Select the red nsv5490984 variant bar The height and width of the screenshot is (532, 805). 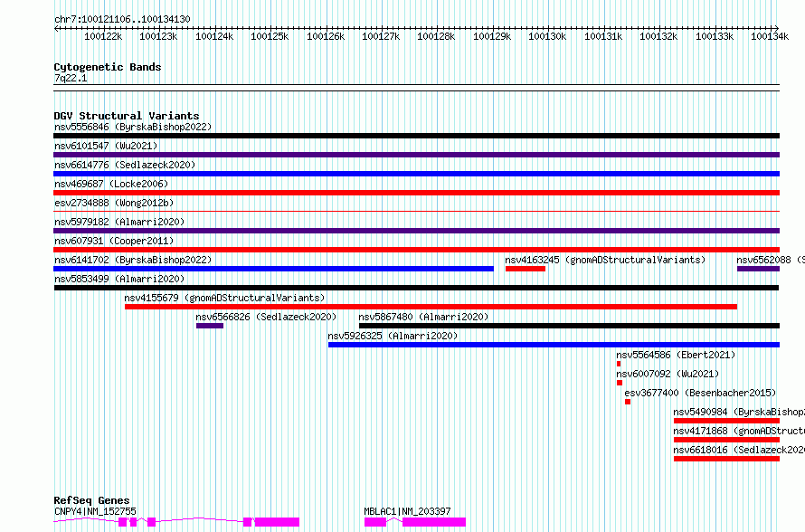[726, 421]
